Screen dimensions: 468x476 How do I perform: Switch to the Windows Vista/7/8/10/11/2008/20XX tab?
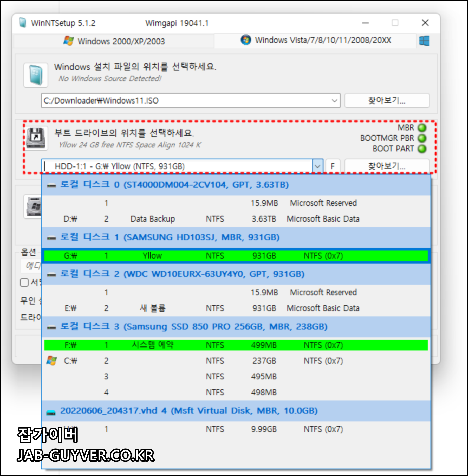[x=315, y=40]
